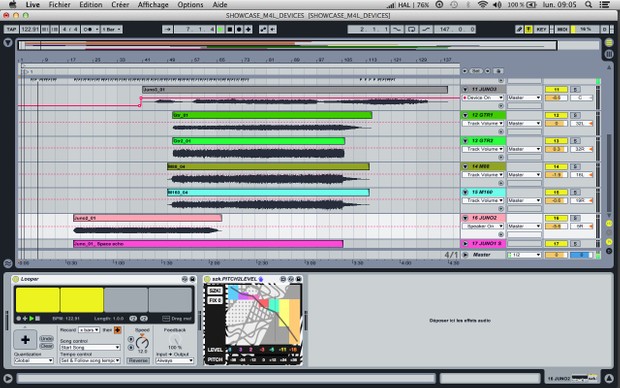Open the Options menu
Viewport: 620px width, 388px height.
tap(190, 5)
